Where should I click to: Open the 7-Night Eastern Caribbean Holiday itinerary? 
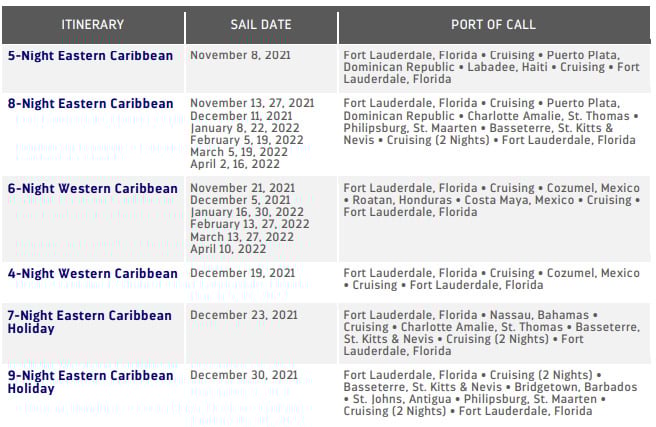click(x=90, y=322)
